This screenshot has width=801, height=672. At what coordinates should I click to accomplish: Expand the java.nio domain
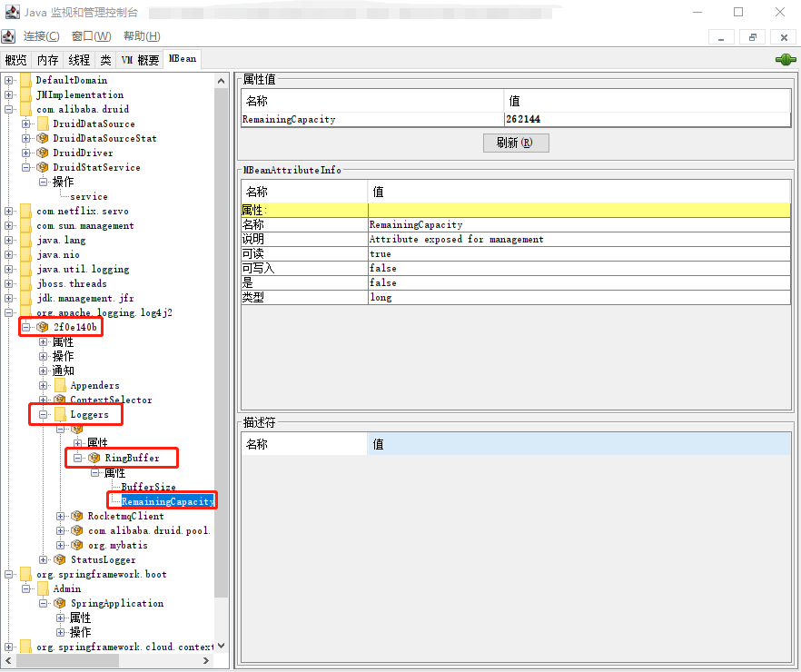point(9,254)
